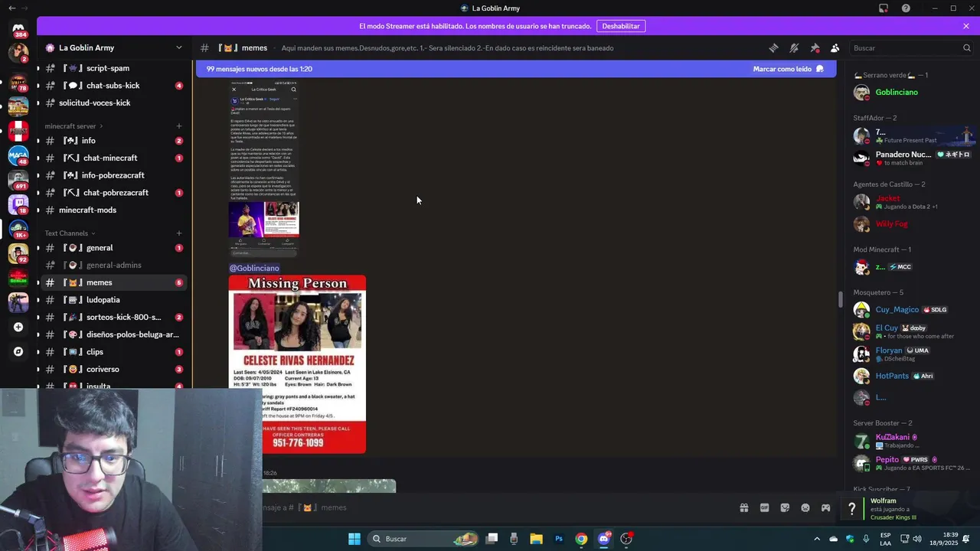Open the apps game controller icon
This screenshot has width=980, height=551.
(825, 507)
